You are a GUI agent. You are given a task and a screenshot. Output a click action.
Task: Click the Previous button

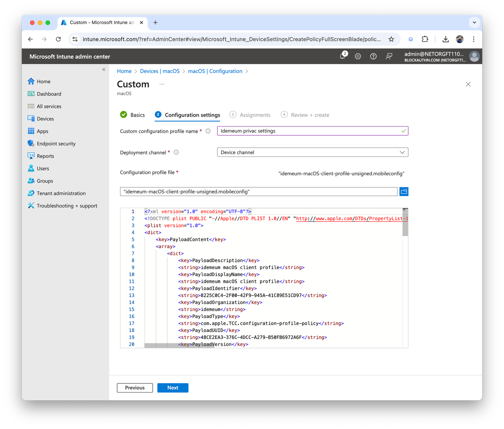click(135, 388)
